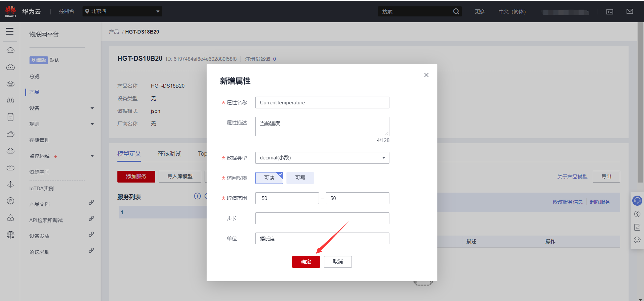The width and height of the screenshot is (644, 301).
Task: Expand the 规则 menu
Action: click(92, 124)
